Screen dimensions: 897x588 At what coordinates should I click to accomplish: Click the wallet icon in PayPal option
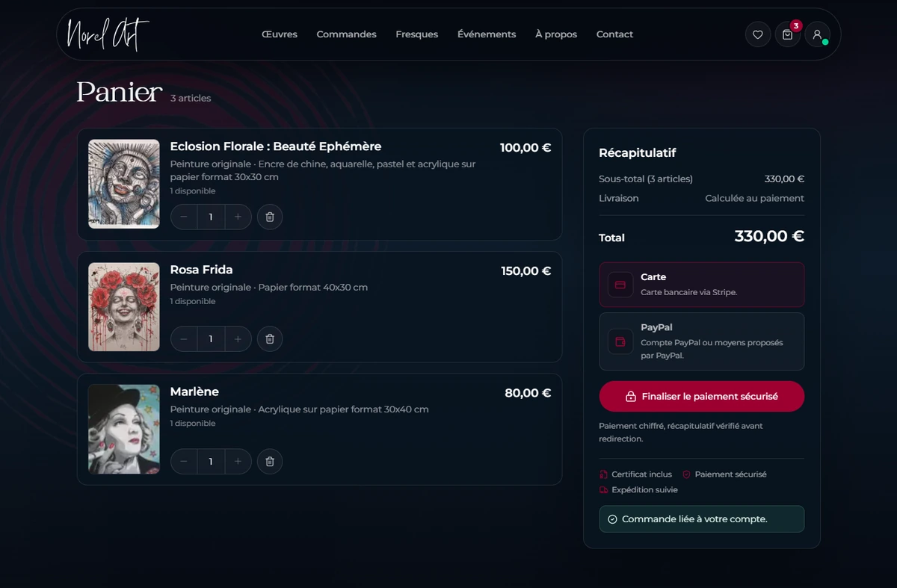pyautogui.click(x=620, y=341)
